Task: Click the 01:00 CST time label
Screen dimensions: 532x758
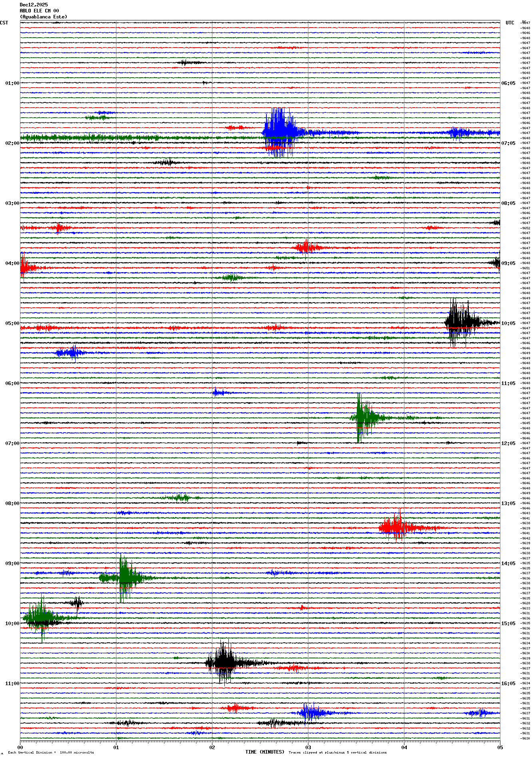Action: point(12,83)
